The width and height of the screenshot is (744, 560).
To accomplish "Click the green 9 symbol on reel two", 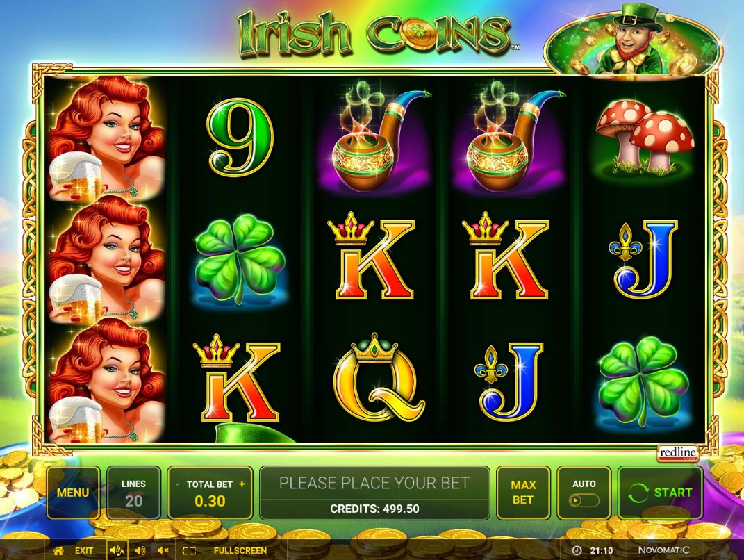I will 240,137.
